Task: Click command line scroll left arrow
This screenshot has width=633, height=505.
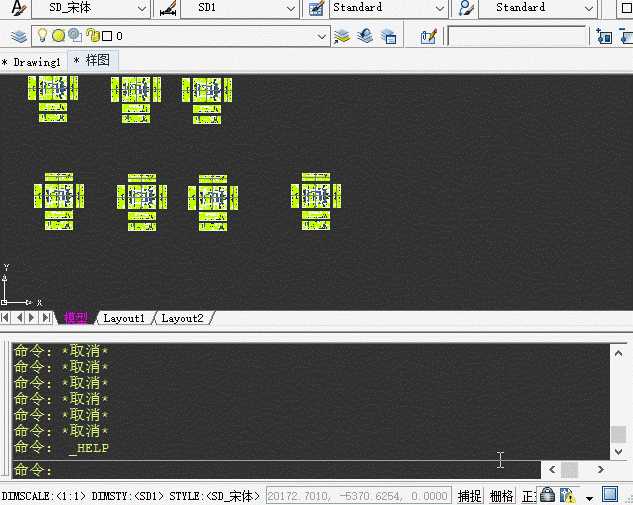Action: [552, 469]
